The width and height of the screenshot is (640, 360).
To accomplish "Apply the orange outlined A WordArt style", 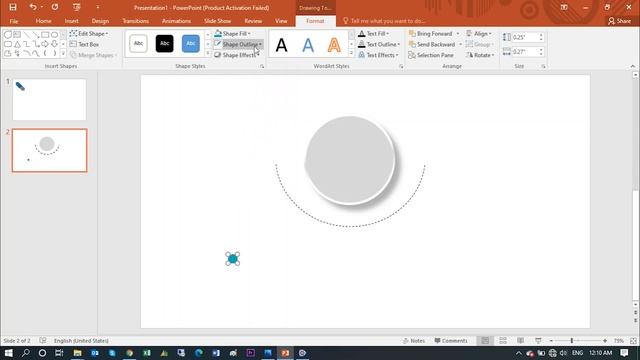I will pyautogui.click(x=334, y=45).
